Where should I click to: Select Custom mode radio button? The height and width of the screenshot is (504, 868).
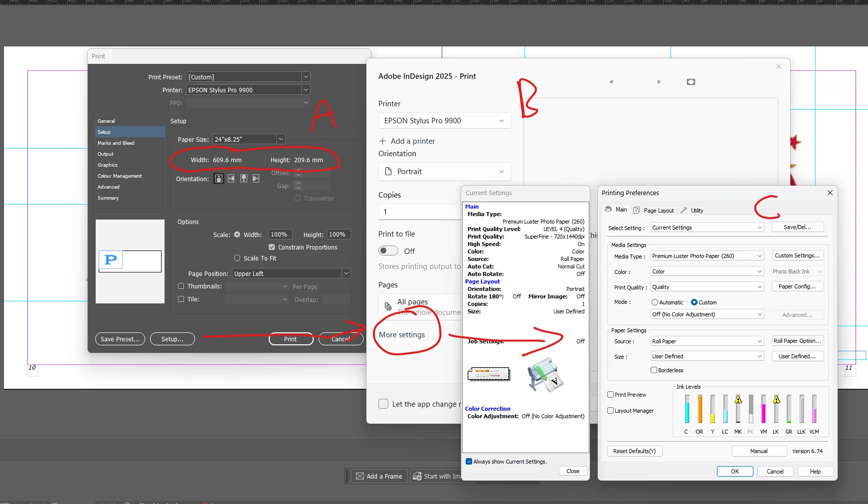[694, 302]
